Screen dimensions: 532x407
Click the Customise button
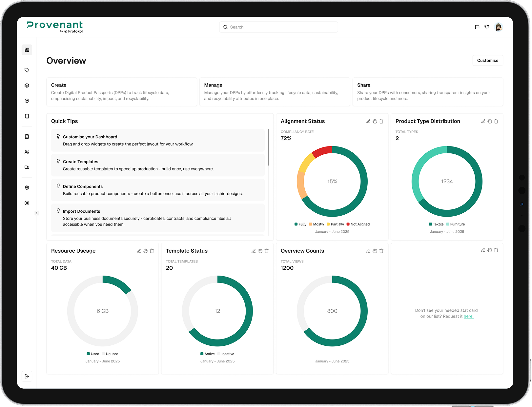tap(488, 60)
